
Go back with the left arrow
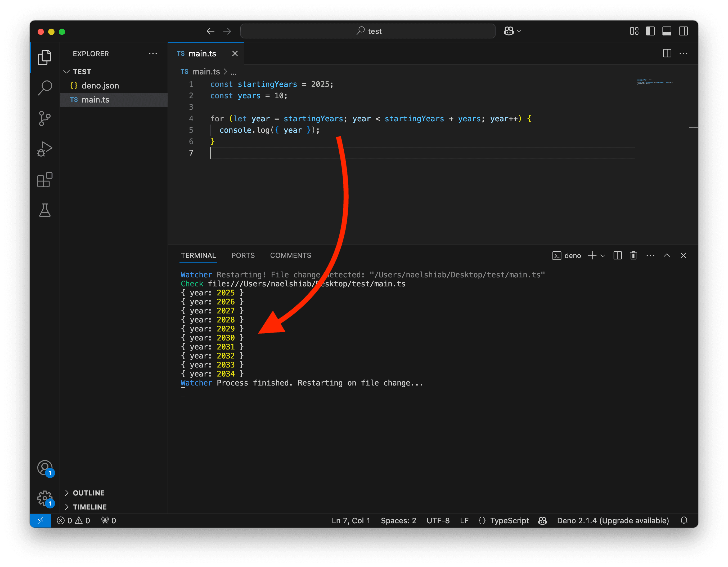210,31
